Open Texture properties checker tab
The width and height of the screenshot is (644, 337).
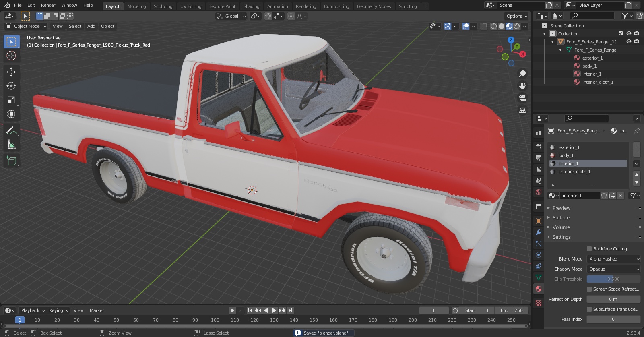click(x=539, y=303)
